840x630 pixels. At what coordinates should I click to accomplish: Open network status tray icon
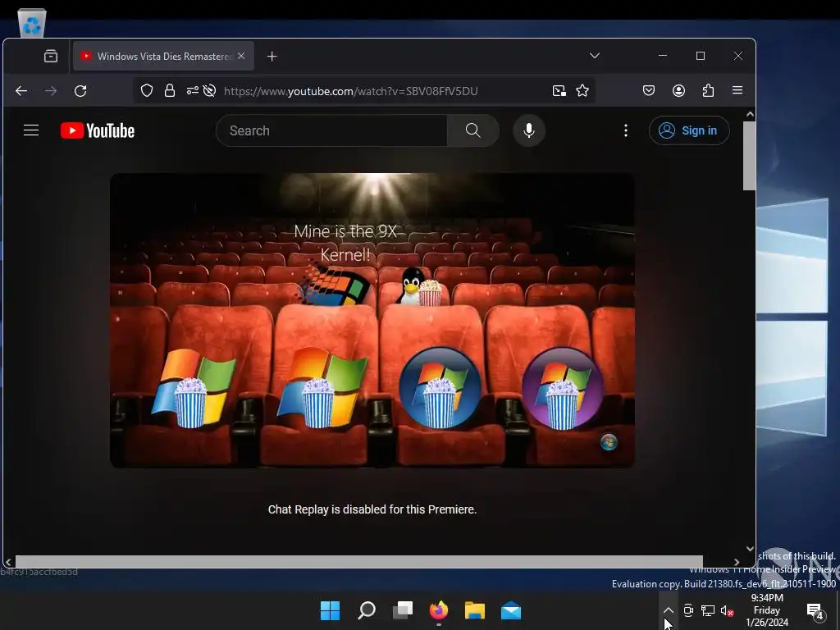[x=708, y=610]
